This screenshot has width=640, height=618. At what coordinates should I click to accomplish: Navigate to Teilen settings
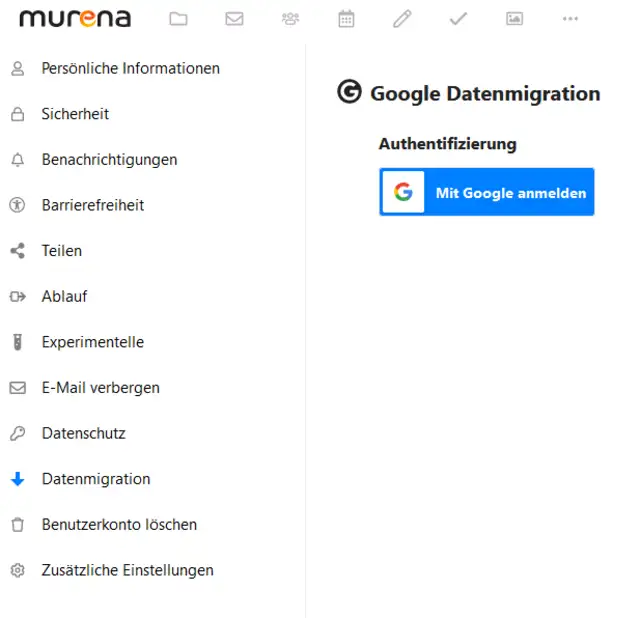tap(62, 251)
